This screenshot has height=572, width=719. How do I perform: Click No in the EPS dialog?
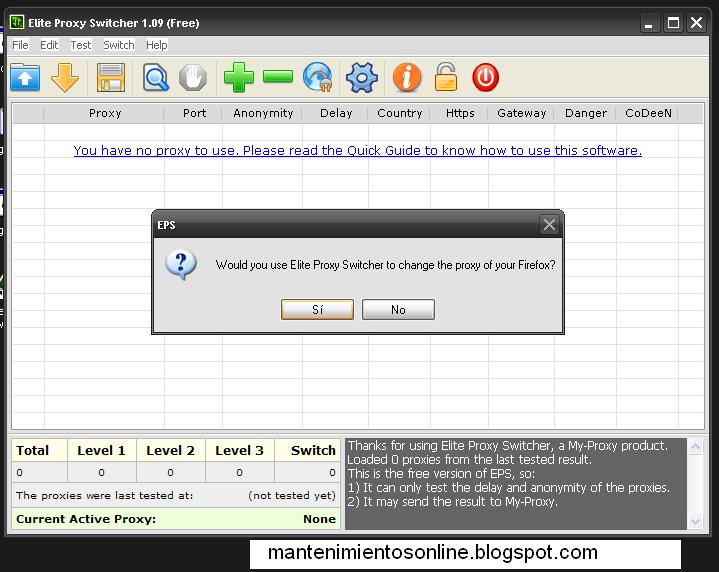pyautogui.click(x=398, y=310)
